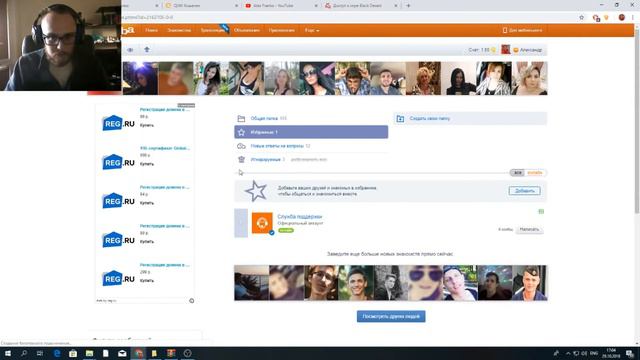Open Microsoft Edge from the taskbar

coord(57,353)
